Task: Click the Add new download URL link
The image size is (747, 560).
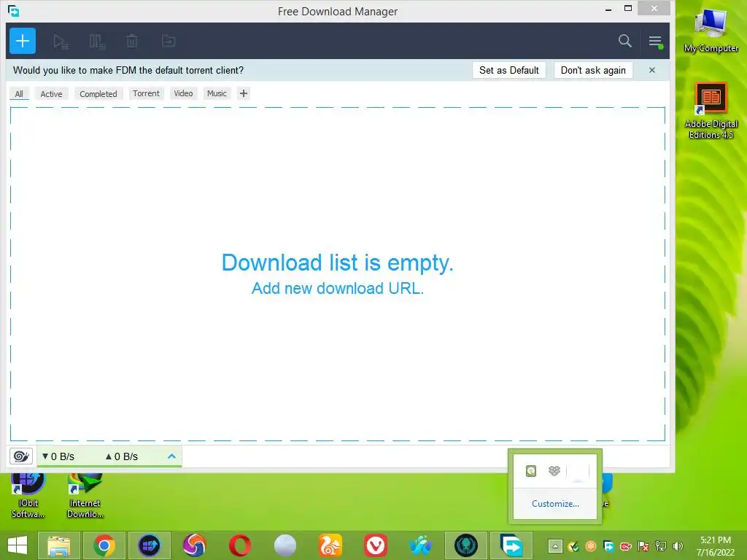Action: point(337,289)
